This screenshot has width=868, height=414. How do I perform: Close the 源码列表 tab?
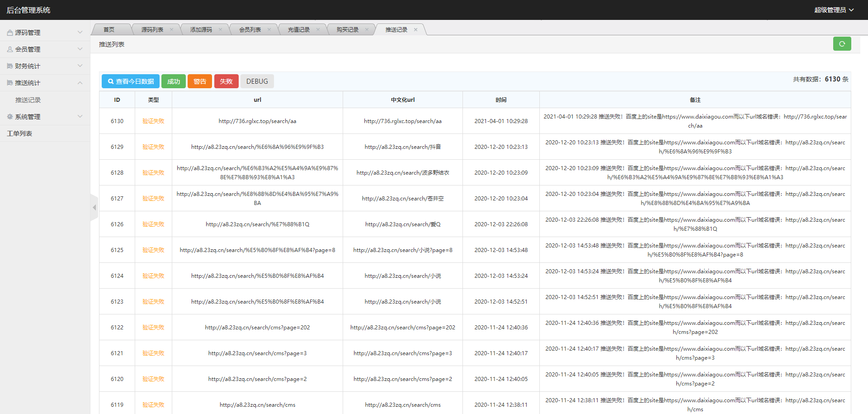(171, 30)
